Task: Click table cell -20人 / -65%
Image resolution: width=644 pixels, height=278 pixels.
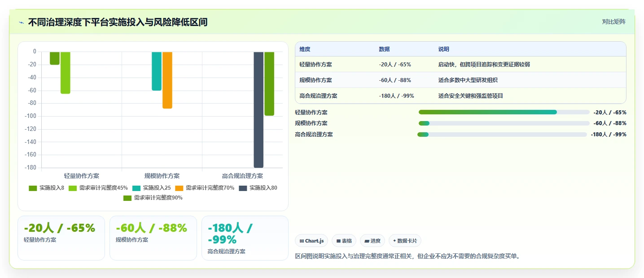Action: click(395, 65)
